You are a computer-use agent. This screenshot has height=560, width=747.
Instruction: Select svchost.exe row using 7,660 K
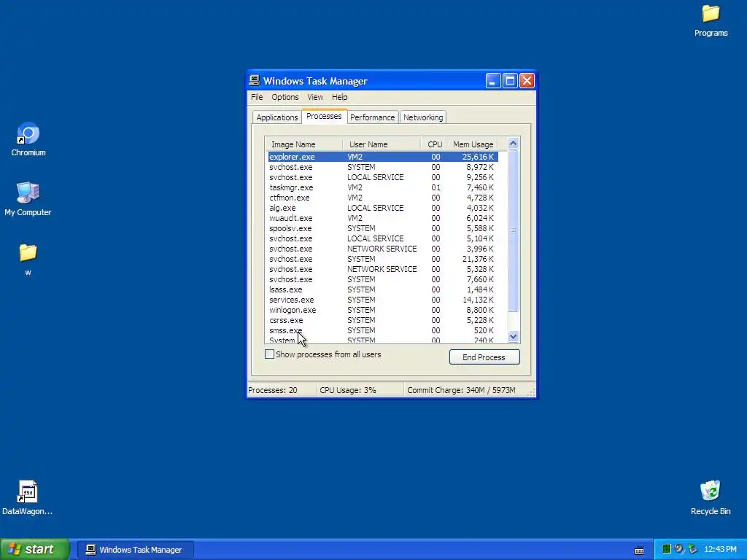pyautogui.click(x=382, y=279)
